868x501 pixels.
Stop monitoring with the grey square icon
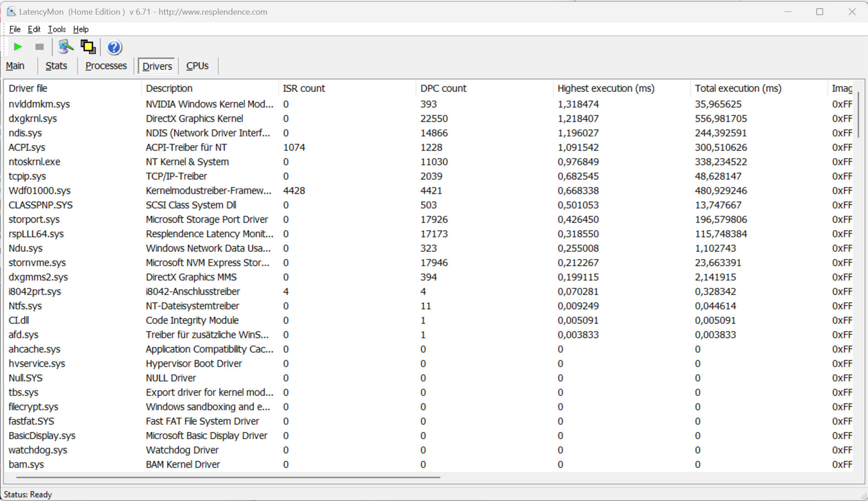[39, 47]
